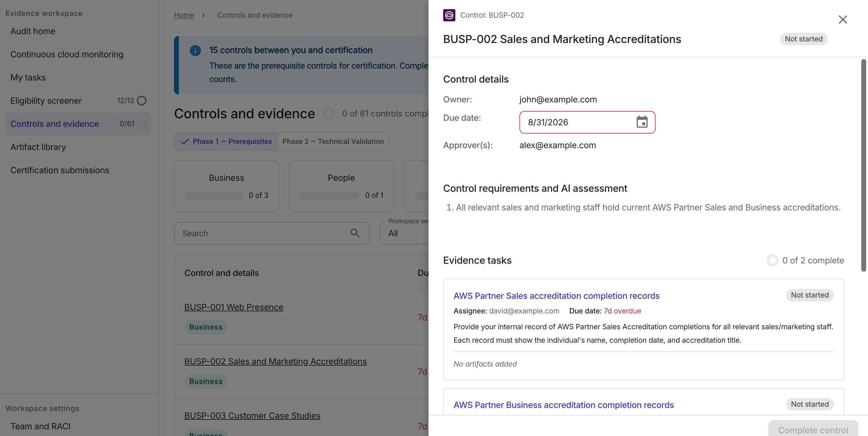Click the People progress bar
Screen dimensions: 868x436
[x=329, y=195]
